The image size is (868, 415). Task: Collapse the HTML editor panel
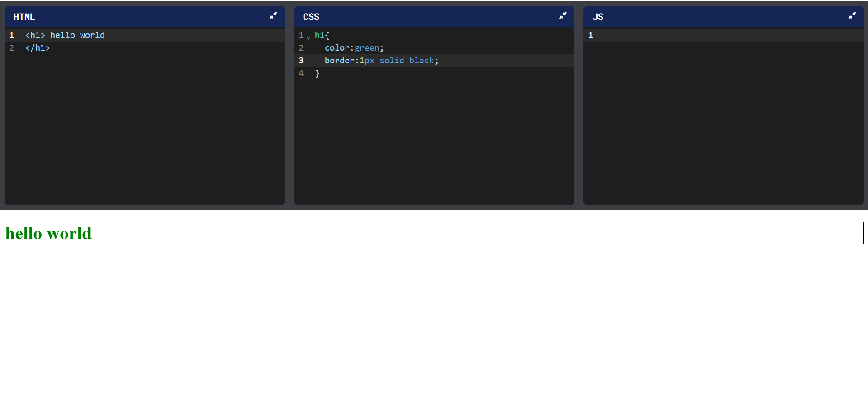click(x=273, y=16)
